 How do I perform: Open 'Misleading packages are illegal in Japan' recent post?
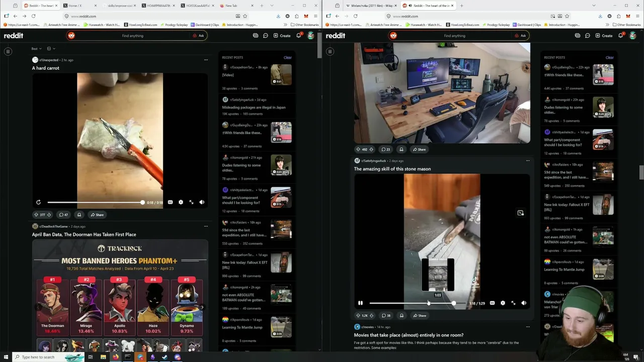point(254,107)
